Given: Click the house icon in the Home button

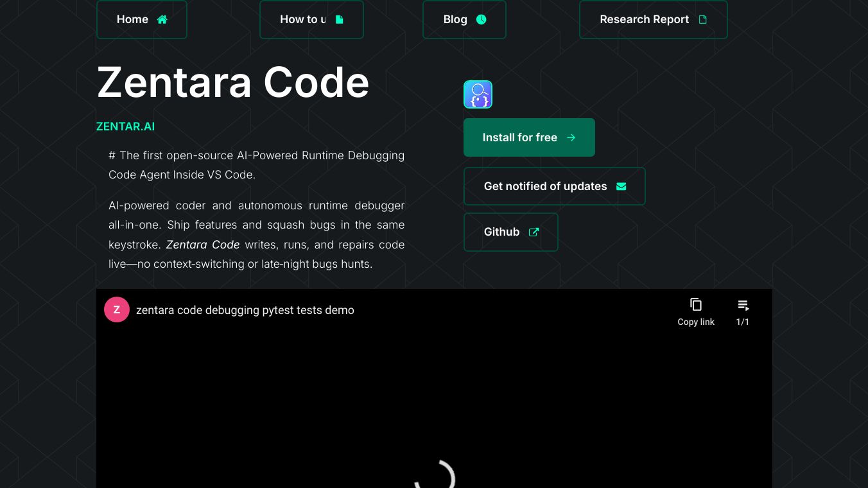Looking at the screenshot, I should [162, 19].
